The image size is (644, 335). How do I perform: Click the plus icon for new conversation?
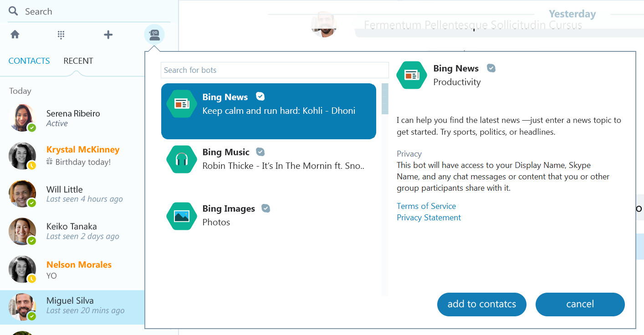108,35
